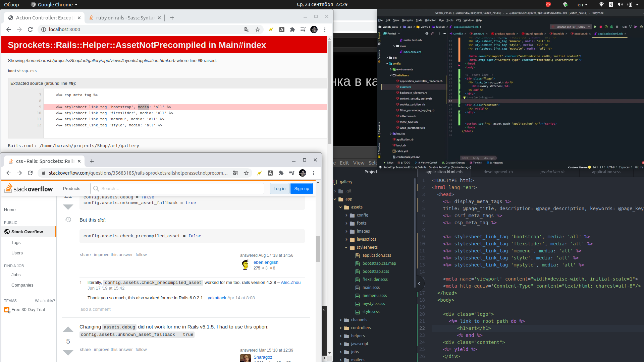Click add a comment link

(x=95, y=309)
